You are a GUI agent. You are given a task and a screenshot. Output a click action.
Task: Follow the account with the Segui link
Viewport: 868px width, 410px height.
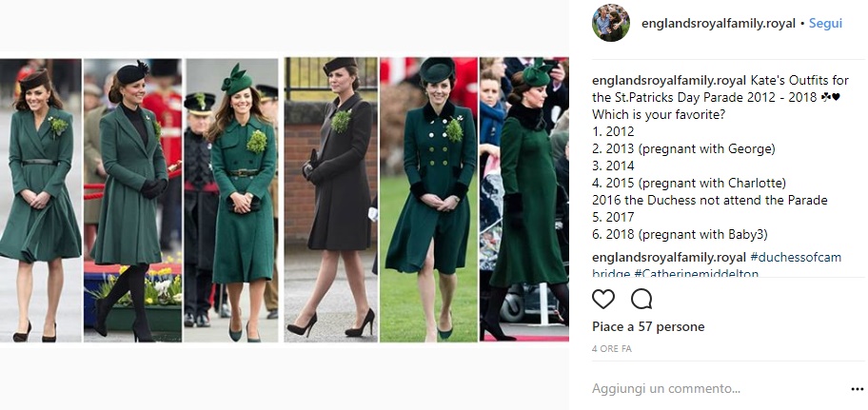click(825, 24)
